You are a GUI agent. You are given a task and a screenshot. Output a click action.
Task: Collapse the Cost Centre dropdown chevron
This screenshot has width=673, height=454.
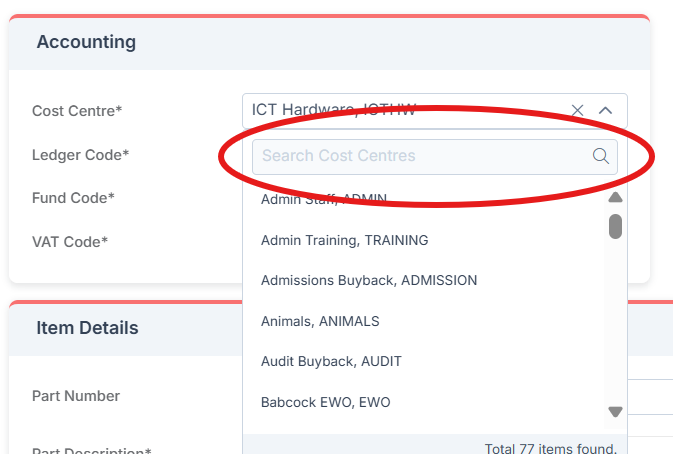pyautogui.click(x=605, y=110)
